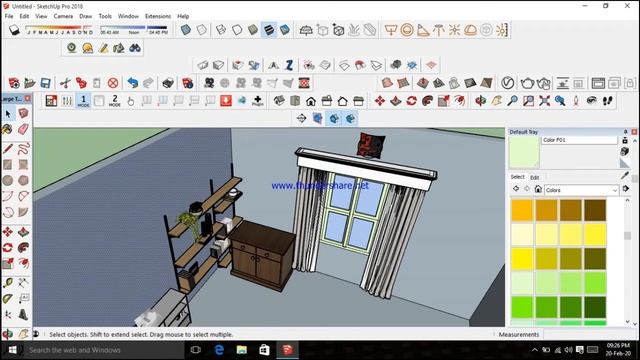The image size is (640, 360).
Task: Click the Save floppy disk icon
Action: tap(45, 83)
